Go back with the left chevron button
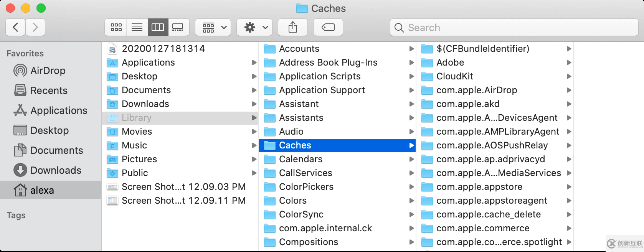This screenshot has width=644, height=252. (x=16, y=27)
